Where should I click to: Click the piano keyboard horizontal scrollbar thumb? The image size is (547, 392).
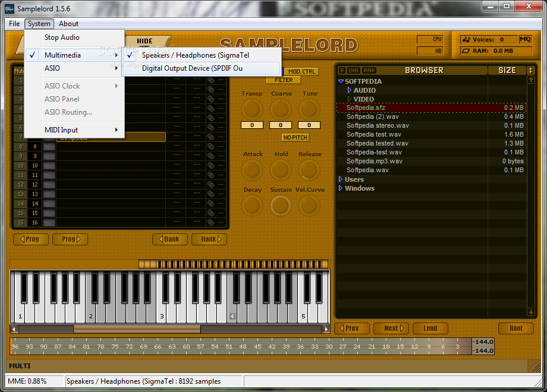(x=137, y=329)
